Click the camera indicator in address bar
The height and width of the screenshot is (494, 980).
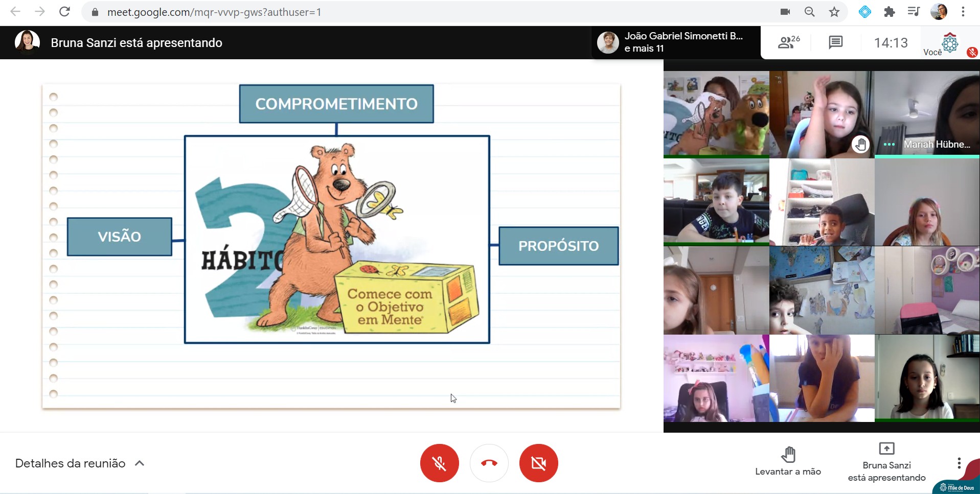pos(785,12)
